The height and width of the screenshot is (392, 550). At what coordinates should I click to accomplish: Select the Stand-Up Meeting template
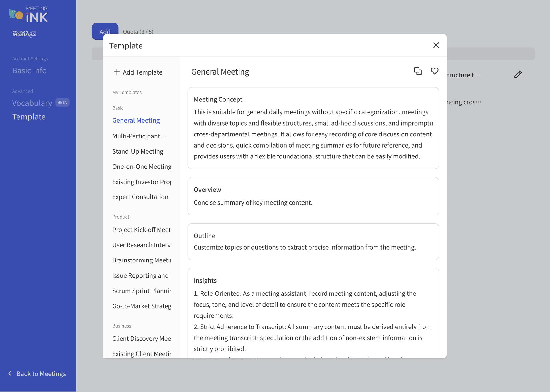click(x=138, y=151)
